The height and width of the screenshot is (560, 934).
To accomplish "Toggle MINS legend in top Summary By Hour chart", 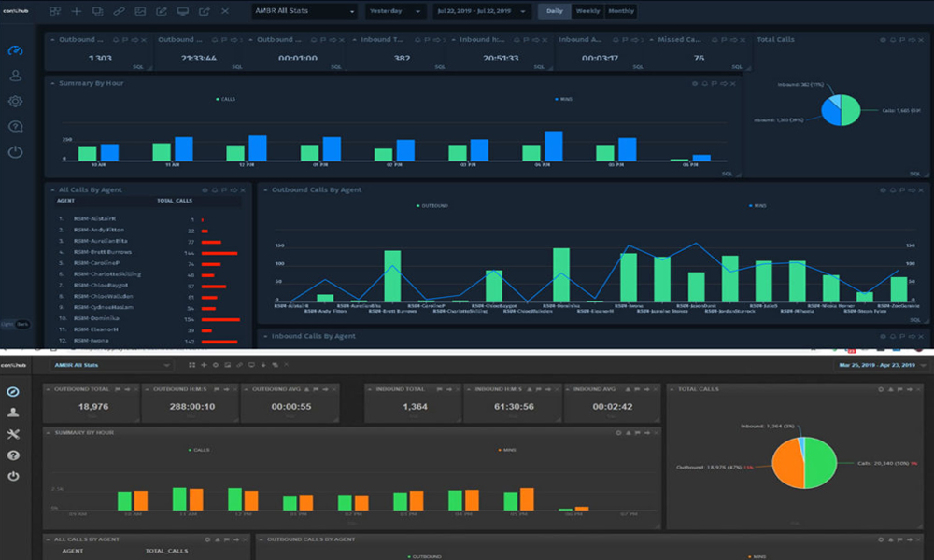I will click(x=563, y=99).
